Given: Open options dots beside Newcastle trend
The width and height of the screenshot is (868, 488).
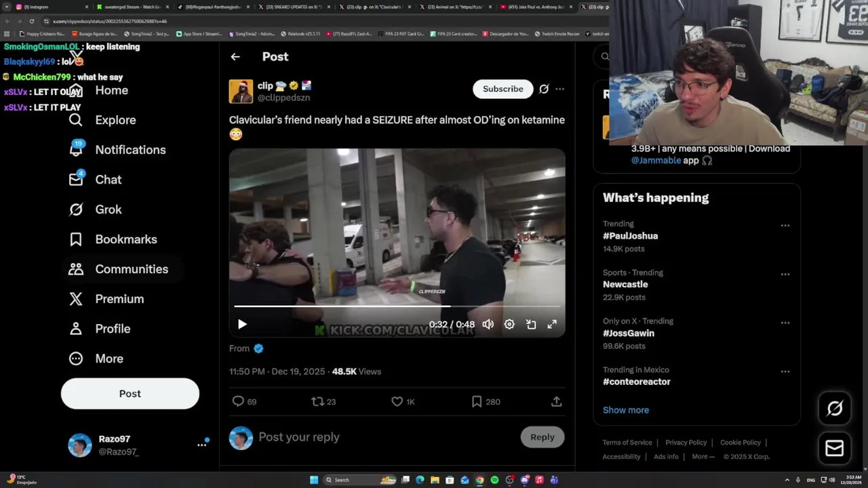Looking at the screenshot, I should click(785, 274).
